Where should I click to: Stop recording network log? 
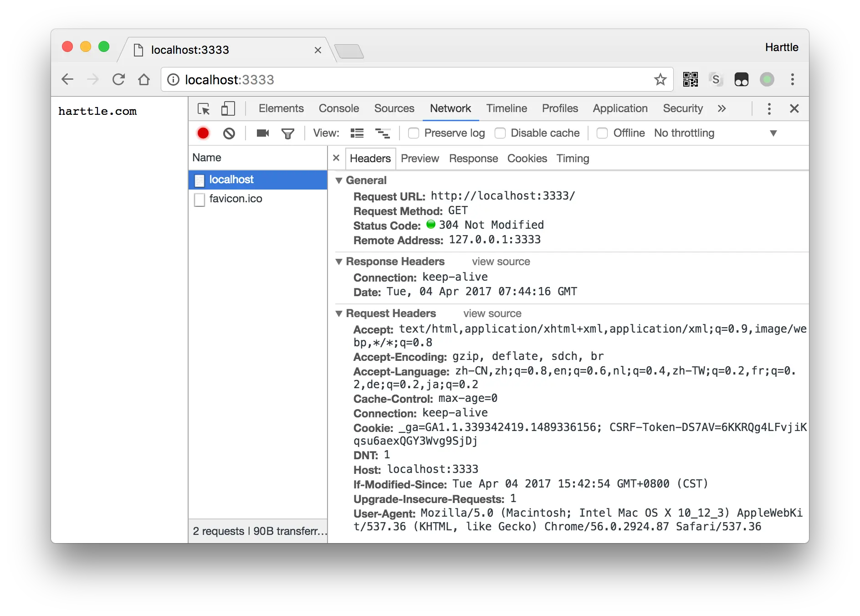point(203,133)
